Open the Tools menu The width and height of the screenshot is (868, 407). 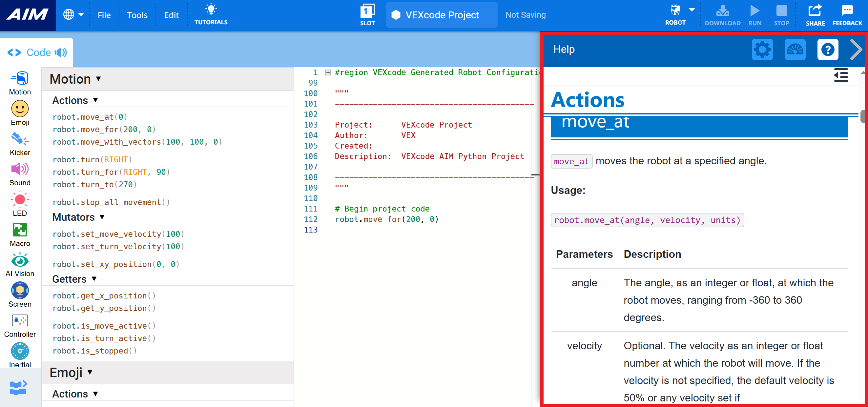[x=137, y=15]
